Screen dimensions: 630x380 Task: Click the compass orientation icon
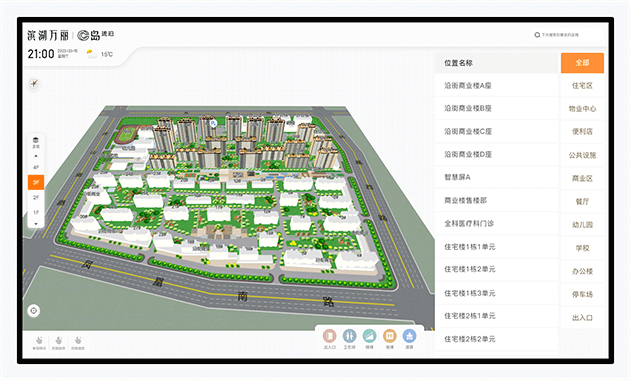pyautogui.click(x=34, y=83)
